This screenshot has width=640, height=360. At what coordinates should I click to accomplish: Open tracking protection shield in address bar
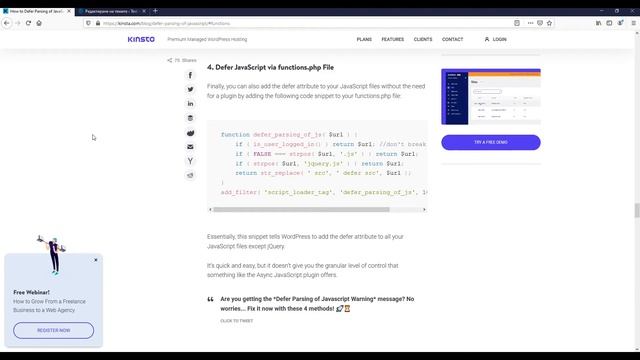[89, 23]
